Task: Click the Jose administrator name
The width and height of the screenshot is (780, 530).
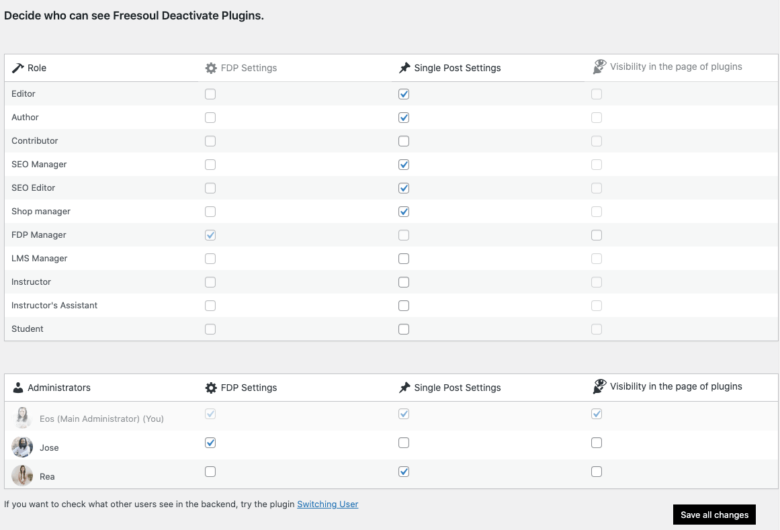Action: 49,447
